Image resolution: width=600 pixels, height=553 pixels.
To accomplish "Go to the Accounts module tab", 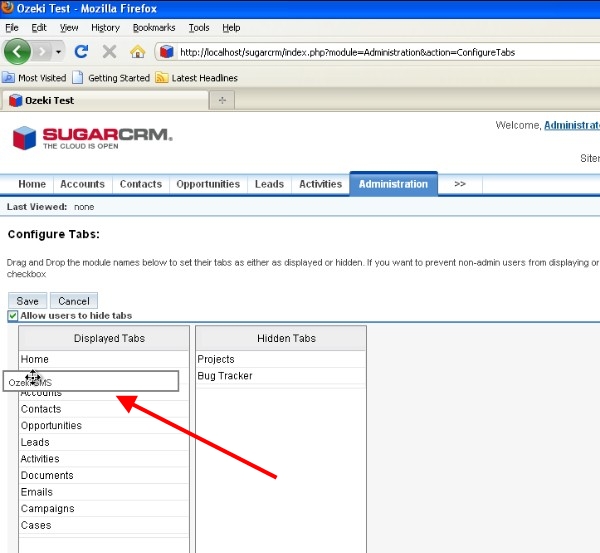I will [x=82, y=184].
